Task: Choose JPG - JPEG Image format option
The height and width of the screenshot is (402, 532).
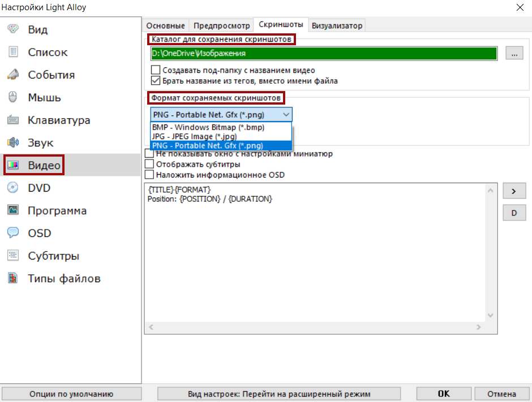Action: point(221,136)
